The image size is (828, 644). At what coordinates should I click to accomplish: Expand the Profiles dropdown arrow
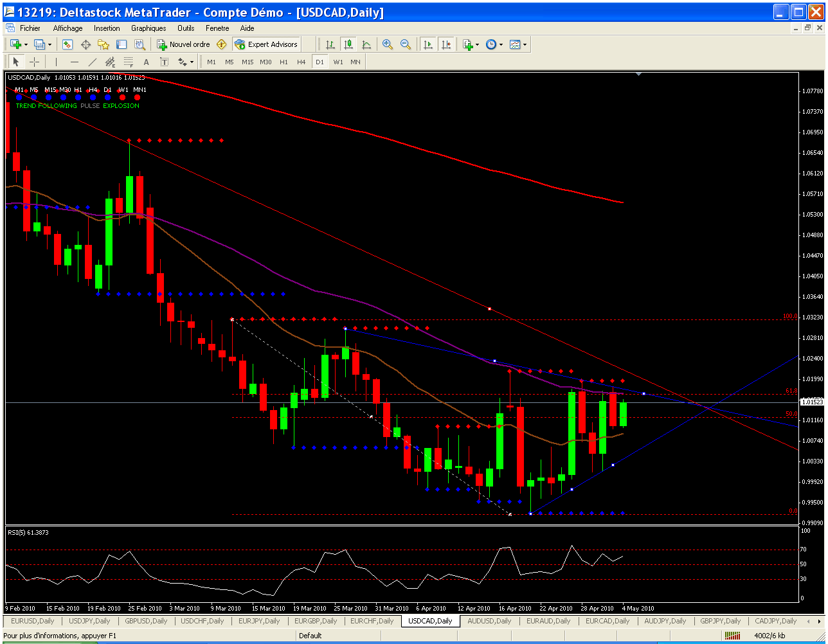point(51,44)
